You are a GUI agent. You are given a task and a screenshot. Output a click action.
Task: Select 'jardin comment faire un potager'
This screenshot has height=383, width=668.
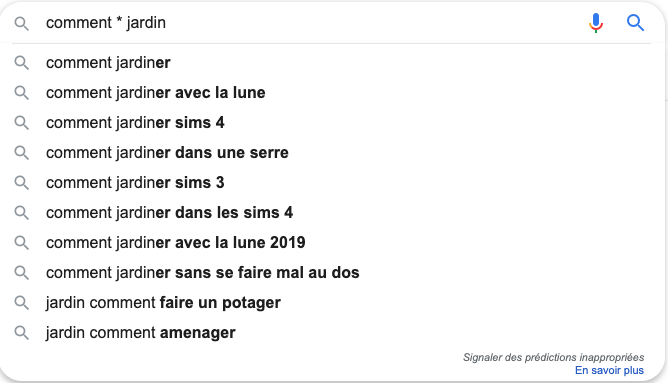pos(332,302)
